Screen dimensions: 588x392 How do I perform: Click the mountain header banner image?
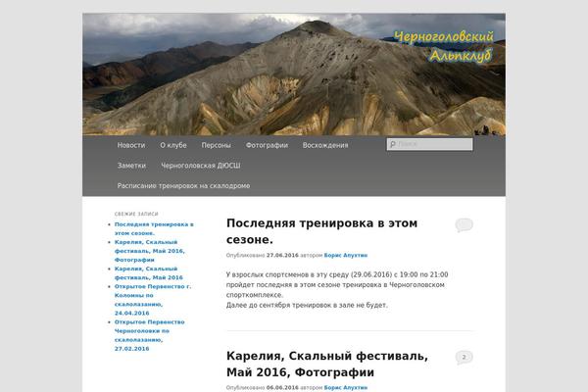294,74
